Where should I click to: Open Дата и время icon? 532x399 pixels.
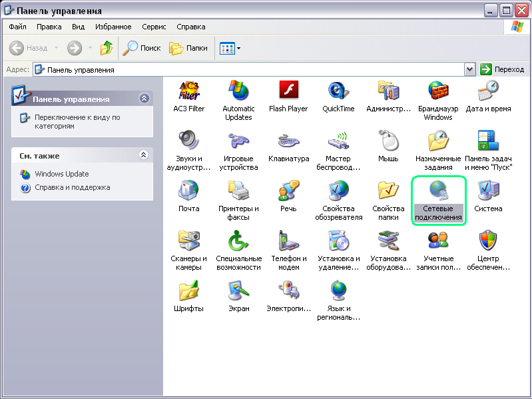488,91
